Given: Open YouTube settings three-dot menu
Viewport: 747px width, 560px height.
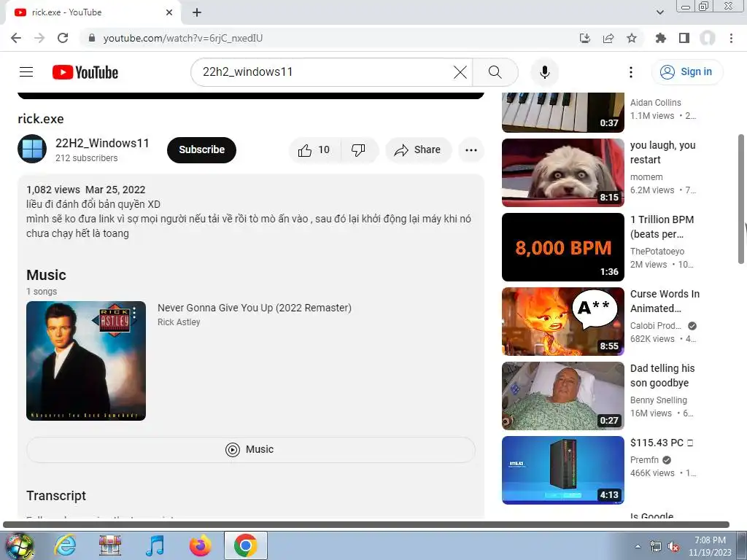Looking at the screenshot, I should [x=631, y=72].
